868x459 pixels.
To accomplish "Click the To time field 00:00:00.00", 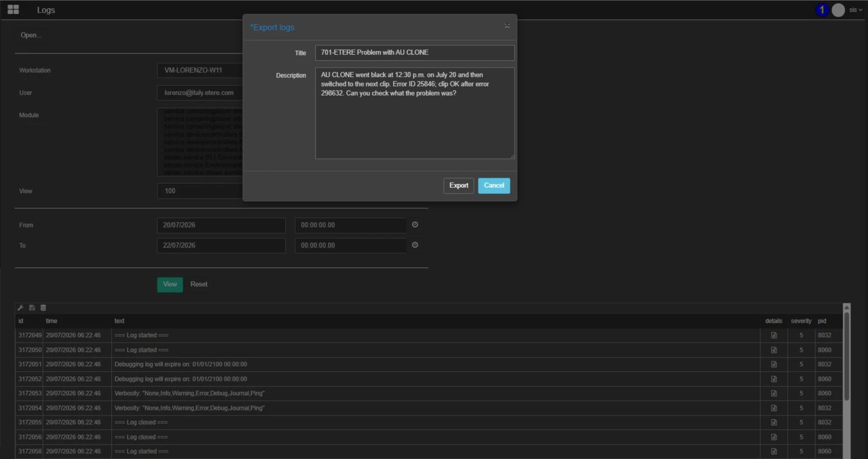I will (x=351, y=245).
